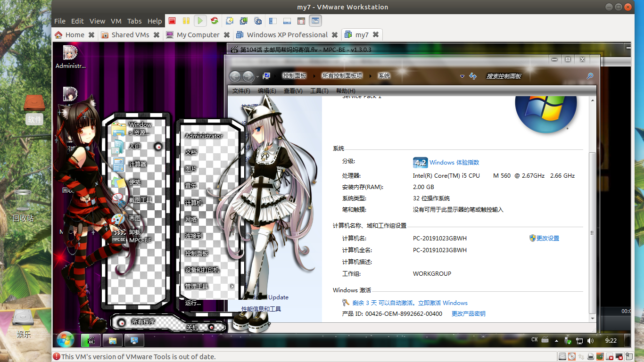Show hidden tray icons arrow

556,340
